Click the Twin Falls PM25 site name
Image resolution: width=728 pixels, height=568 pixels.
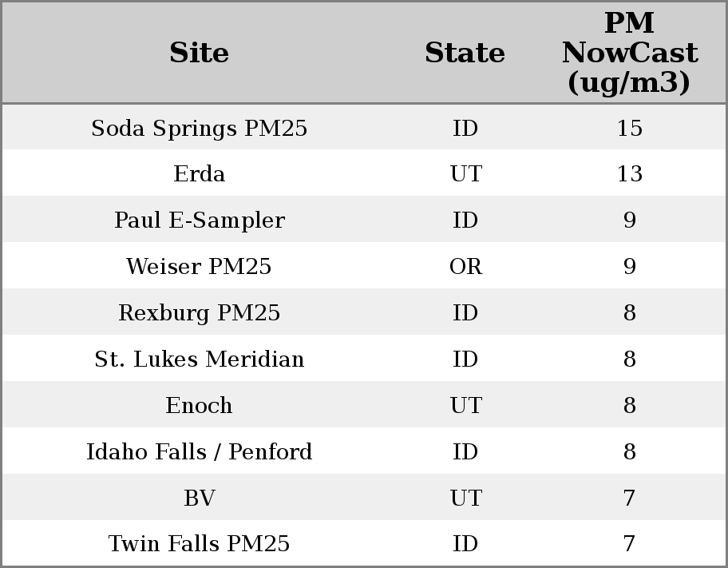click(x=199, y=544)
